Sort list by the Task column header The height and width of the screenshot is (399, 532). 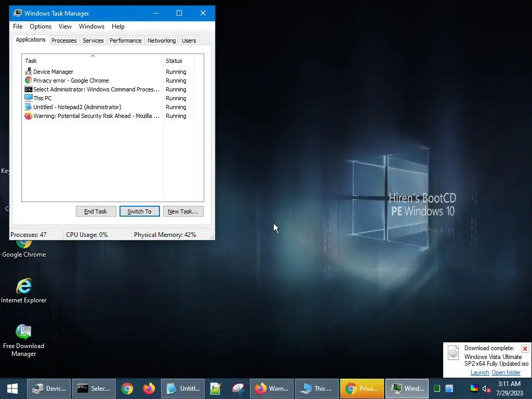point(92,61)
